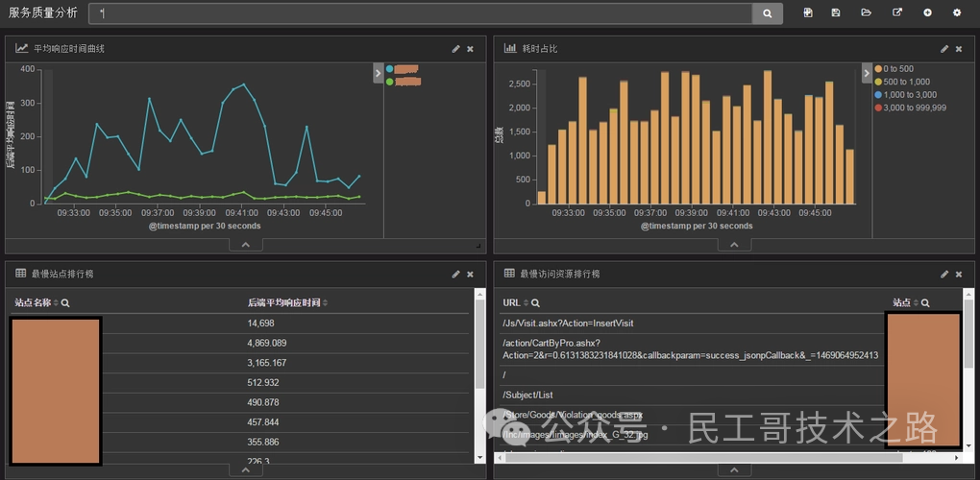Select the 512.932 response time cell

pyautogui.click(x=263, y=383)
